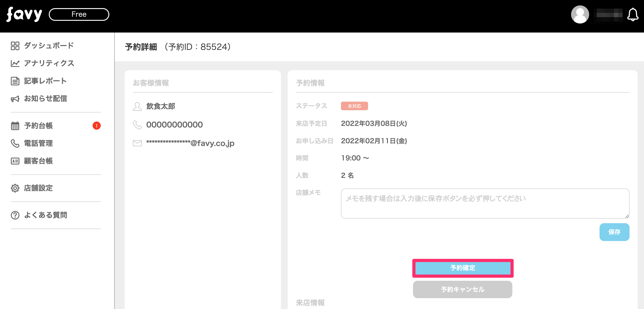Click the megaphone announcement icon

[x=15, y=99]
